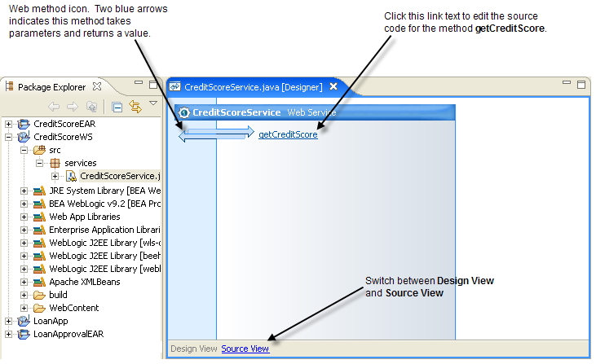Screen dimensions: 596x364
Task: Click the CreditScoreService web service icon in header
Action: coord(184,112)
